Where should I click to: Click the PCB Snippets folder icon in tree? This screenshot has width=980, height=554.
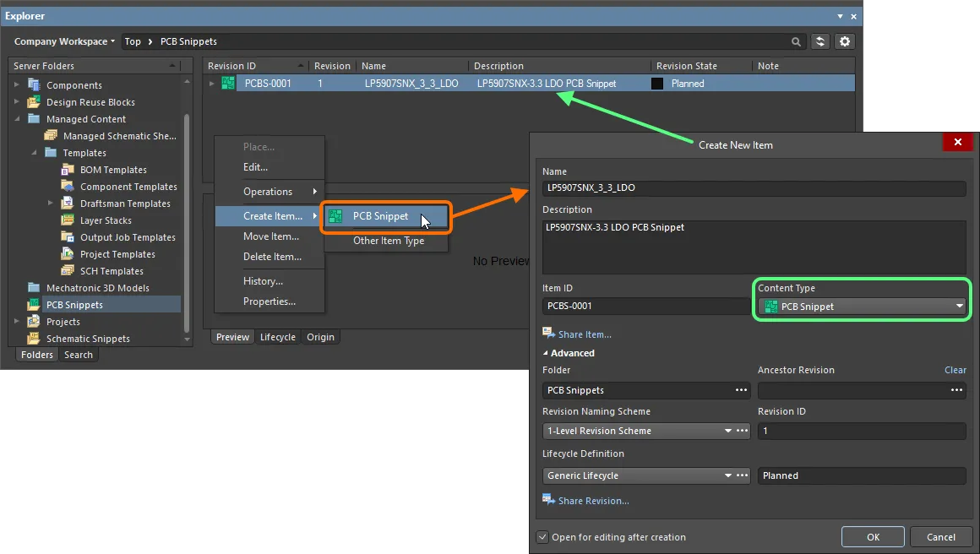[34, 304]
